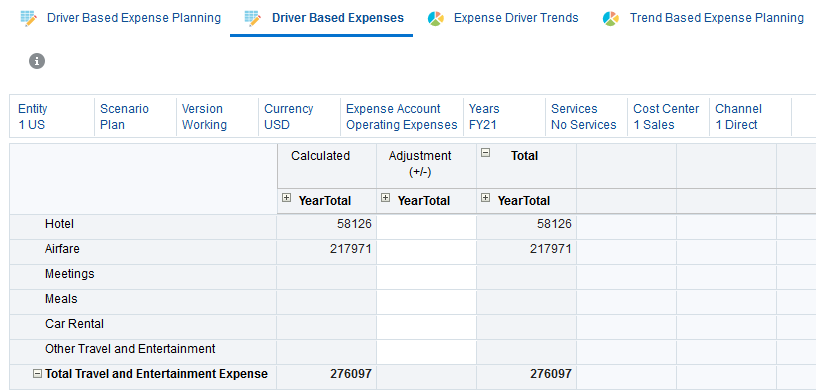This screenshot has width=816, height=390.
Task: Open the Driver Based Expense Planning tab
Action: coord(134,18)
